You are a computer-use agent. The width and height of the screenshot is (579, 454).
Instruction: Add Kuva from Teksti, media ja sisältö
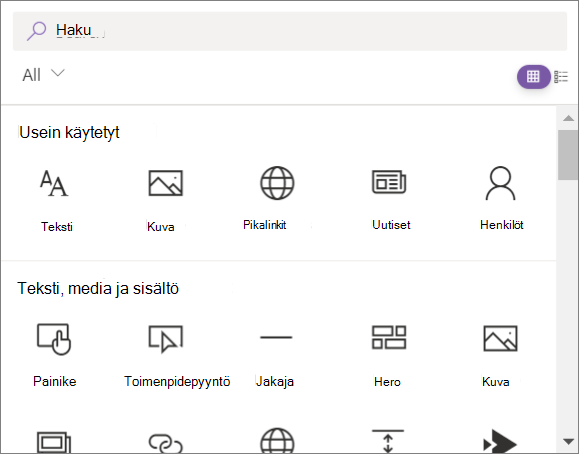500,338
